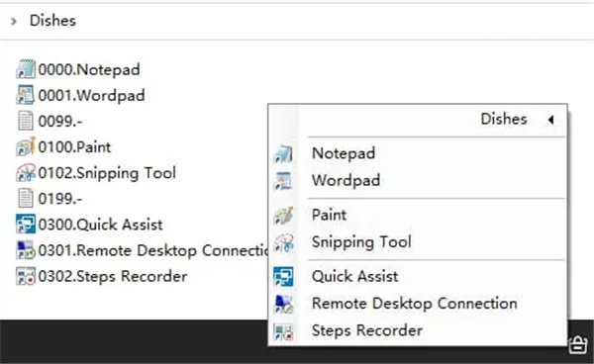Click the Quick Assist icon in popup menu
Viewport: 594px width, 364px height.
coord(284,276)
